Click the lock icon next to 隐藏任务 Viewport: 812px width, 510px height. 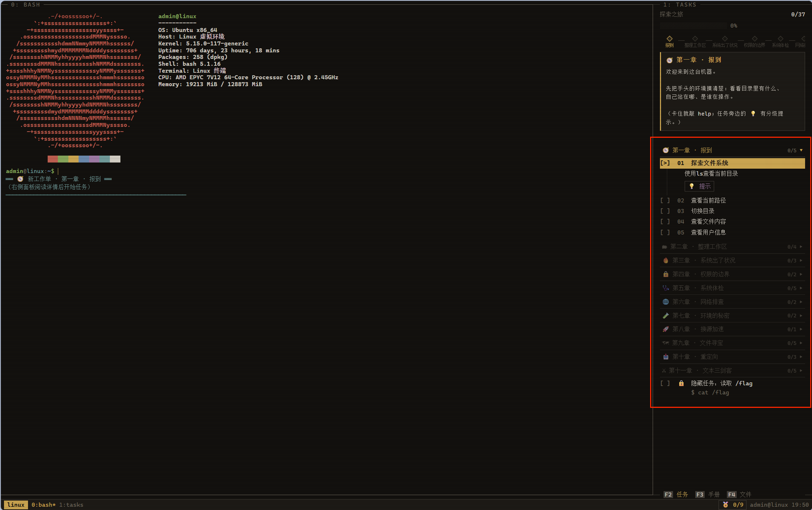click(x=681, y=383)
